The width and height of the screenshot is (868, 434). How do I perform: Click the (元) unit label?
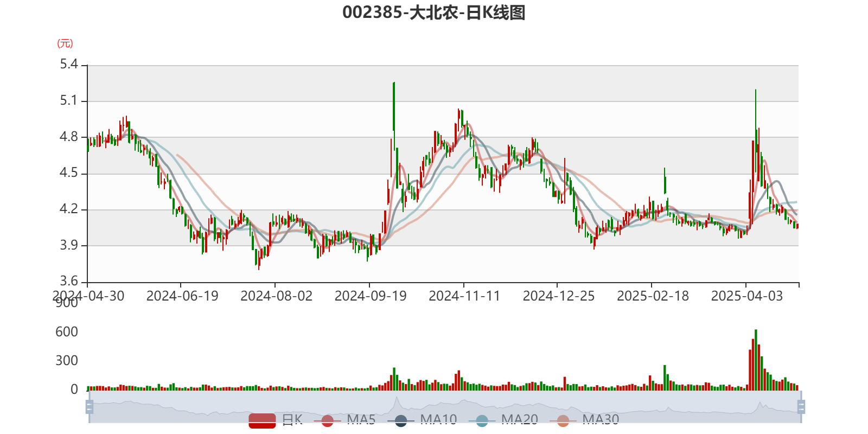65,43
